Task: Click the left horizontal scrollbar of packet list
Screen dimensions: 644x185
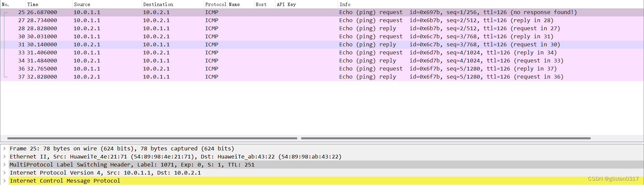Action: click(x=152, y=138)
